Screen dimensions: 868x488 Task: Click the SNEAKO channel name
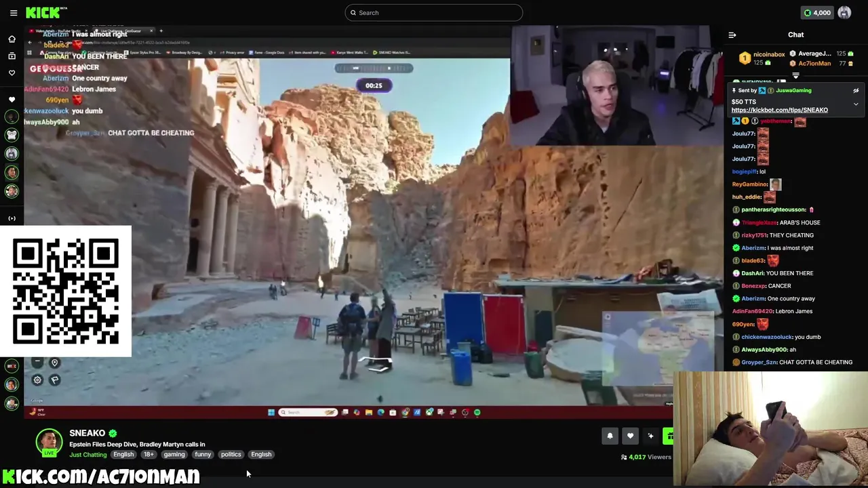point(87,433)
